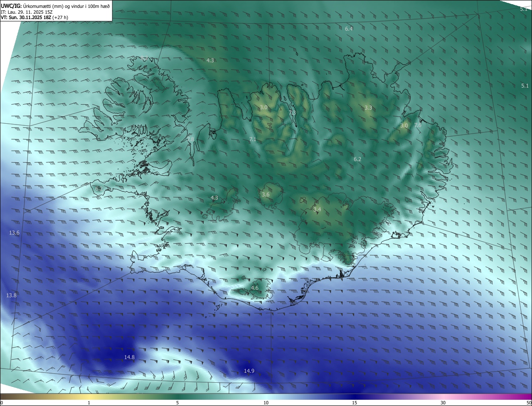Image resolution: width=532 pixels, height=406 pixels.
Task: Click the 13.8 value label
Action: point(11,295)
